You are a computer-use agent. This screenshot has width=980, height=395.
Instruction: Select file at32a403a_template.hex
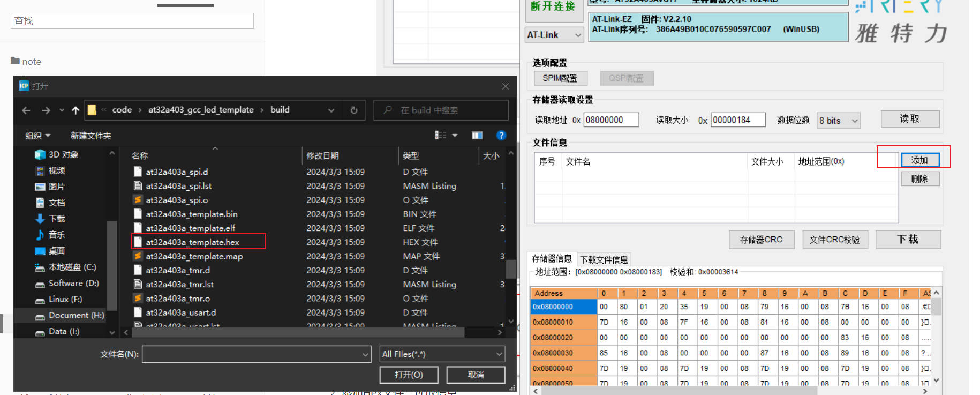192,242
